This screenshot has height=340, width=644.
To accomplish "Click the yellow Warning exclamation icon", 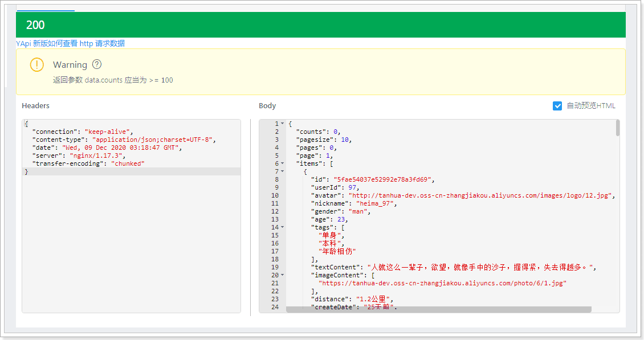I will pyautogui.click(x=36, y=65).
